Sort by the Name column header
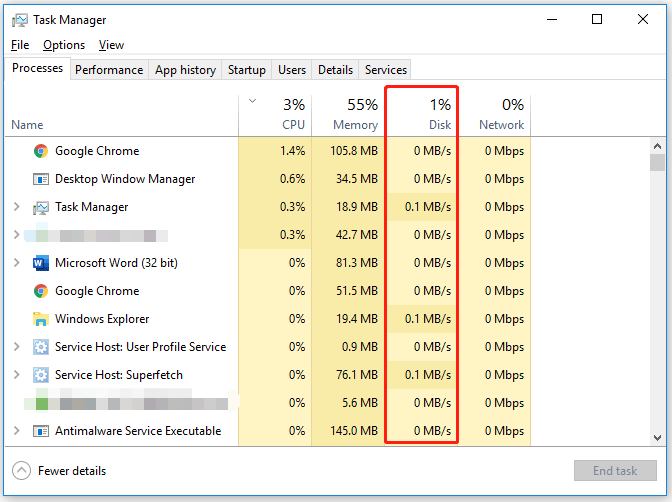Image resolution: width=672 pixels, height=502 pixels. tap(122, 116)
